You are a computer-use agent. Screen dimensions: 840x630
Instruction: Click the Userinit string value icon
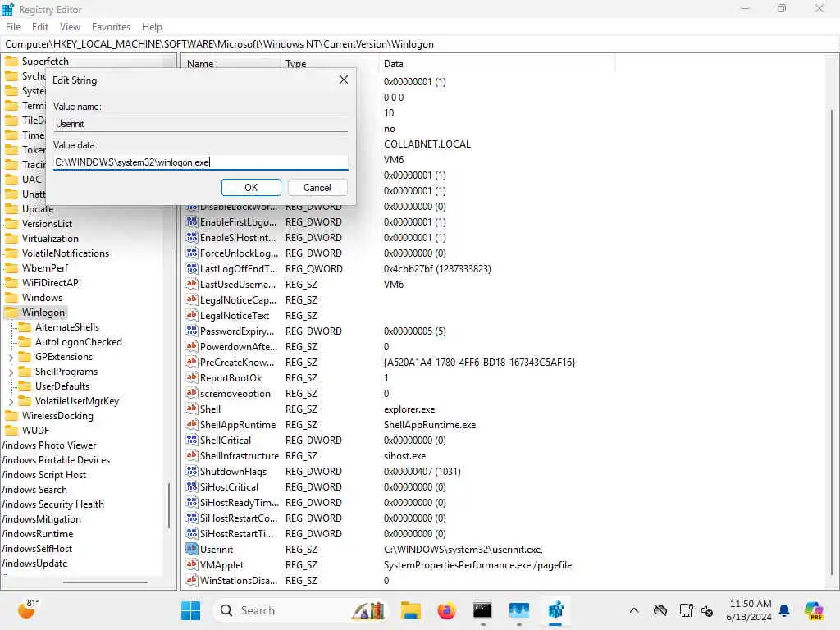click(192, 549)
